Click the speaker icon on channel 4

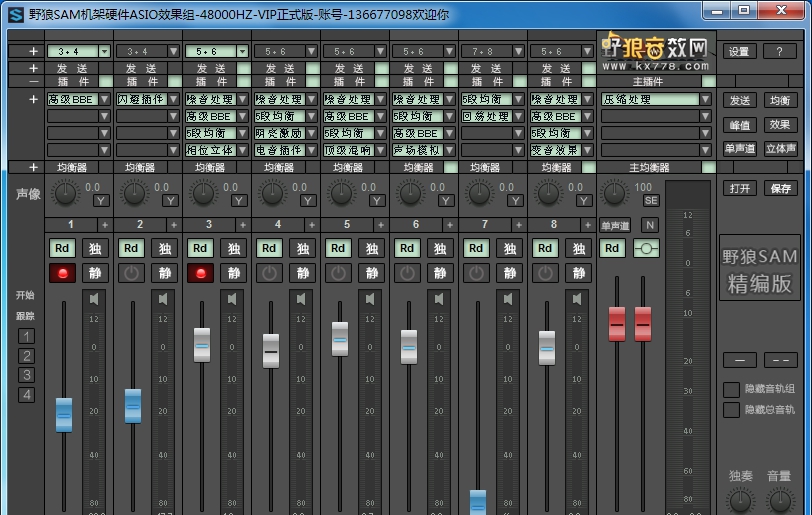tap(301, 298)
